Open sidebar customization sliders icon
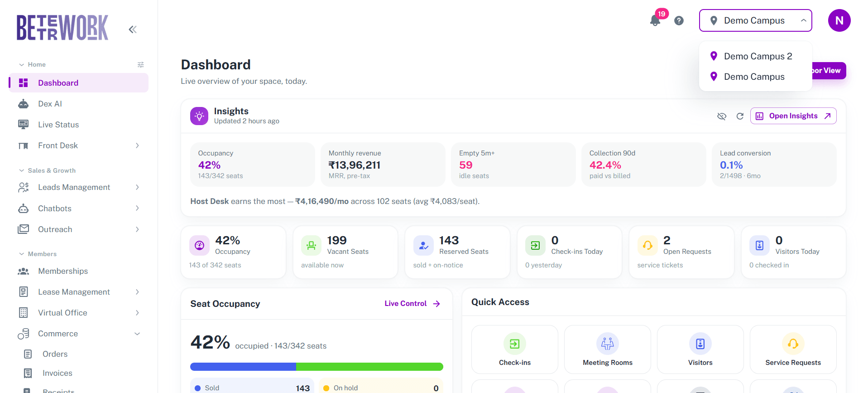Screen dimensions: 868x393 point(141,65)
